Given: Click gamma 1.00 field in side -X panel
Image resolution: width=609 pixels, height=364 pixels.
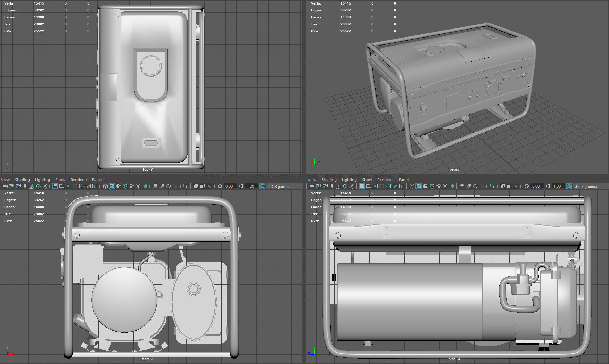Looking at the screenshot, I should pos(558,186).
